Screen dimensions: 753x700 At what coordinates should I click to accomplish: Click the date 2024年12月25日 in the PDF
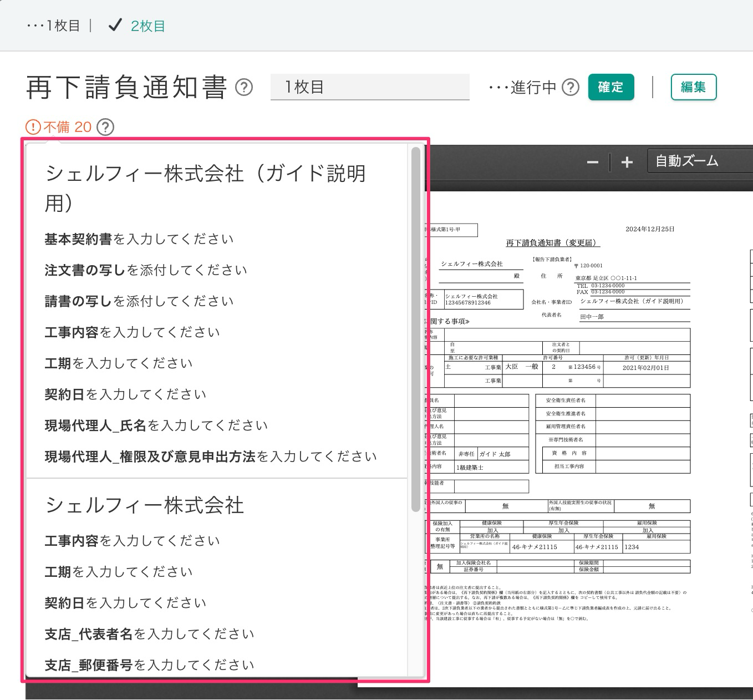(x=650, y=229)
